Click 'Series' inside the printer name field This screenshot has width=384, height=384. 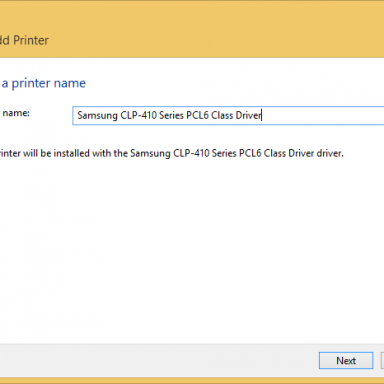coord(171,115)
